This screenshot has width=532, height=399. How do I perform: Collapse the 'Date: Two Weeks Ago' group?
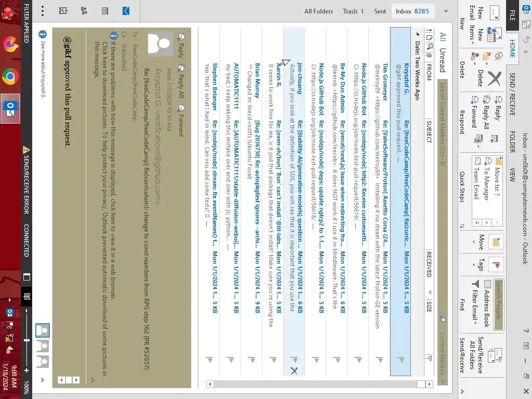(x=418, y=34)
